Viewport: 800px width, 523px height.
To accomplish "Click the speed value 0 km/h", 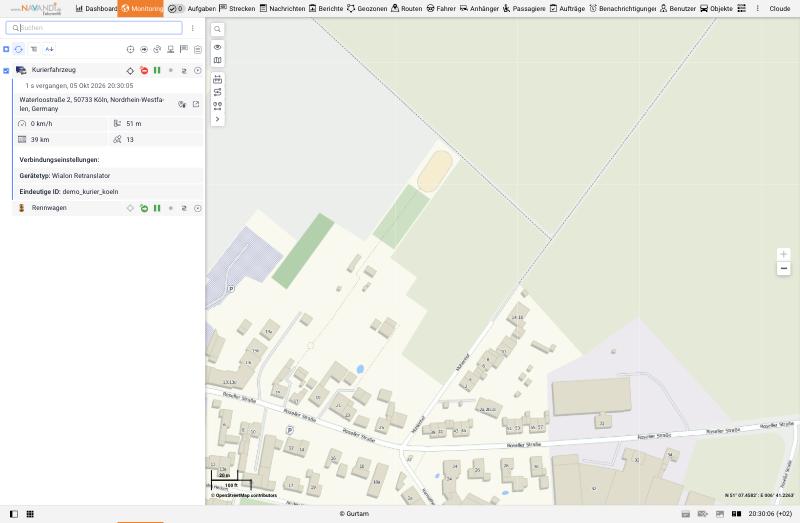I will (x=41, y=123).
